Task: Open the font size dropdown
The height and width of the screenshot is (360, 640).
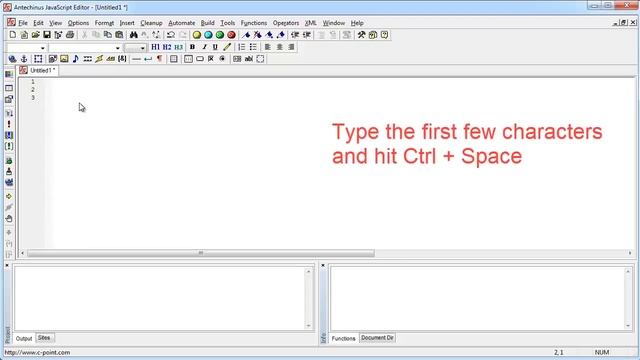Action: (x=142, y=48)
